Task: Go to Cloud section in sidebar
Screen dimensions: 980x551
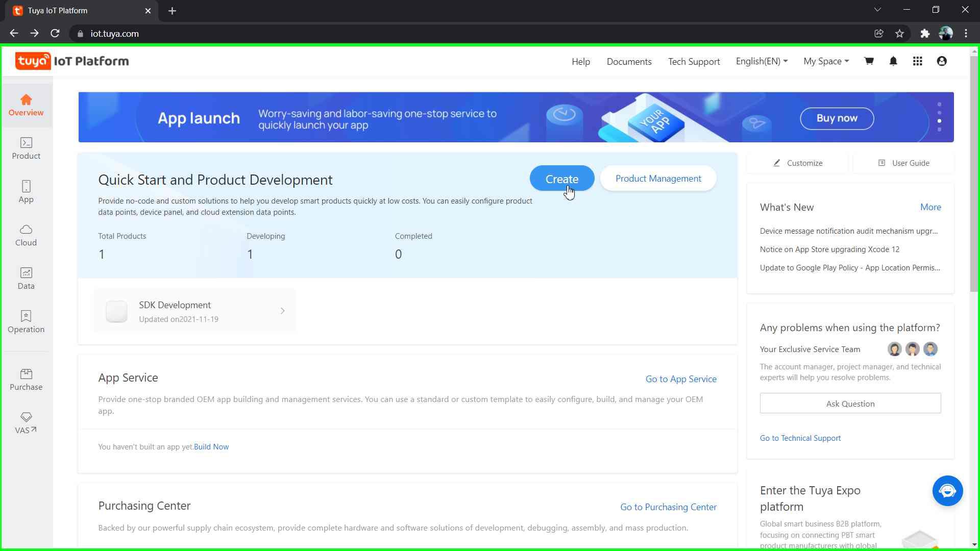Action: 26,235
